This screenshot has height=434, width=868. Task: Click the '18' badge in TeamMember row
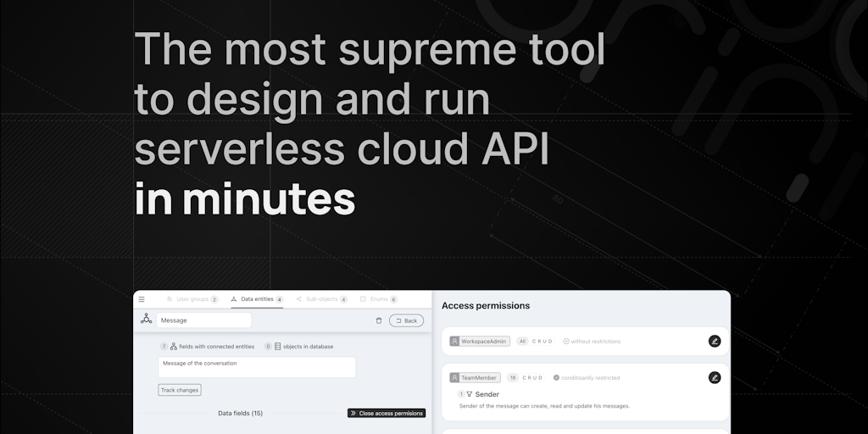(x=513, y=377)
